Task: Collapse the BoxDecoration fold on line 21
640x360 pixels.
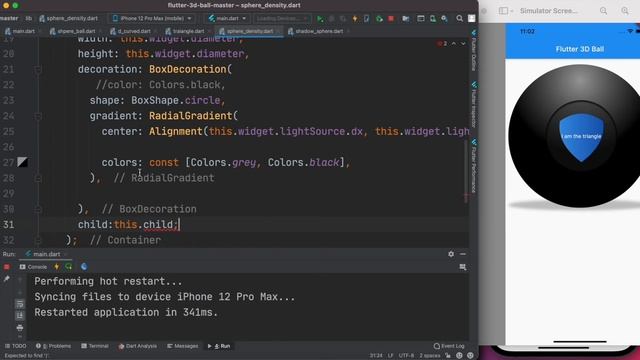Action: coord(38,70)
